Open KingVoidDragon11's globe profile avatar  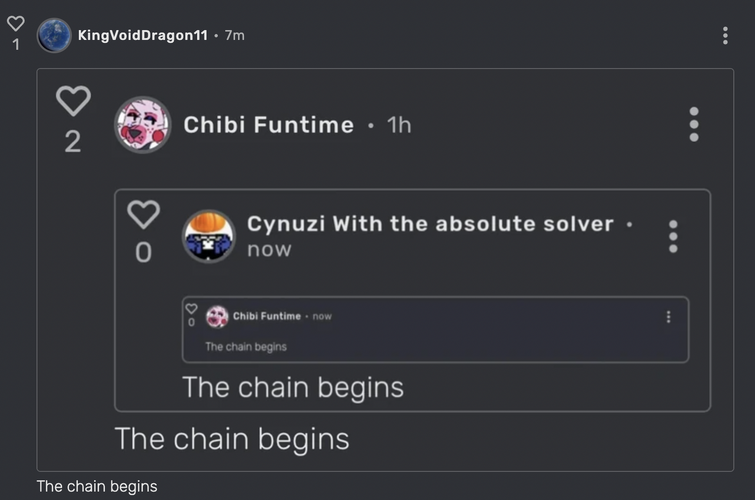(x=54, y=35)
